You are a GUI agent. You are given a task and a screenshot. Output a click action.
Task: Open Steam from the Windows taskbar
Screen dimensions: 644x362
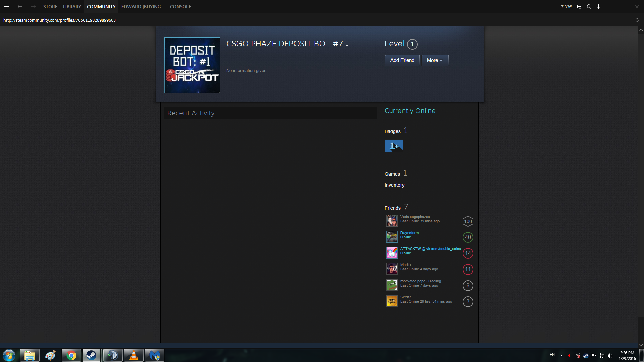click(x=92, y=355)
